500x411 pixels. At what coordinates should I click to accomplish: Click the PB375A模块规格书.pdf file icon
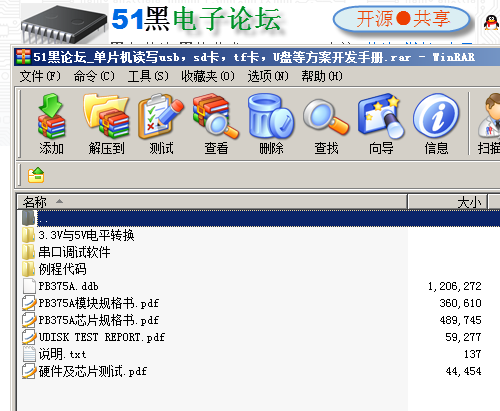(x=29, y=303)
